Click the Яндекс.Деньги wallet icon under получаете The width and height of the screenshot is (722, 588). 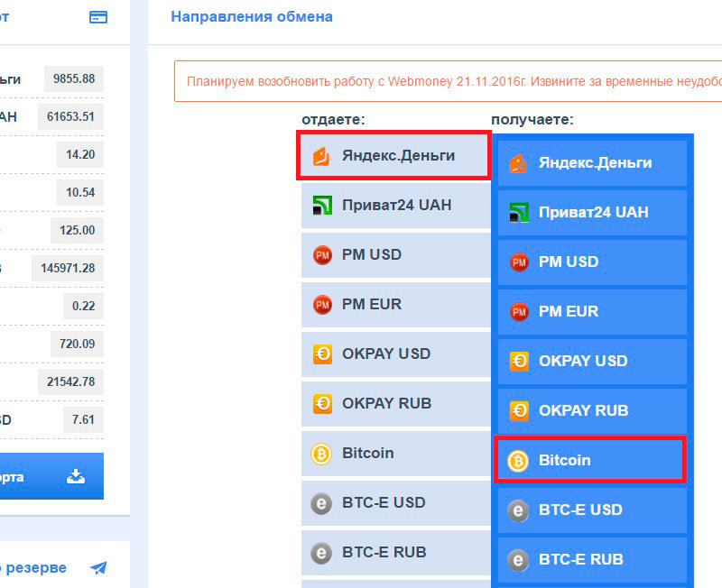(518, 164)
